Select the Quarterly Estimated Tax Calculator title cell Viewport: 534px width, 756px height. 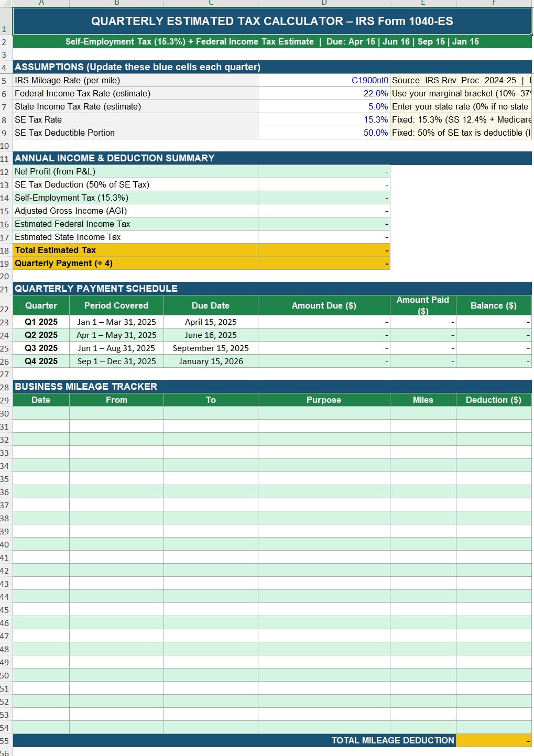[x=272, y=21]
